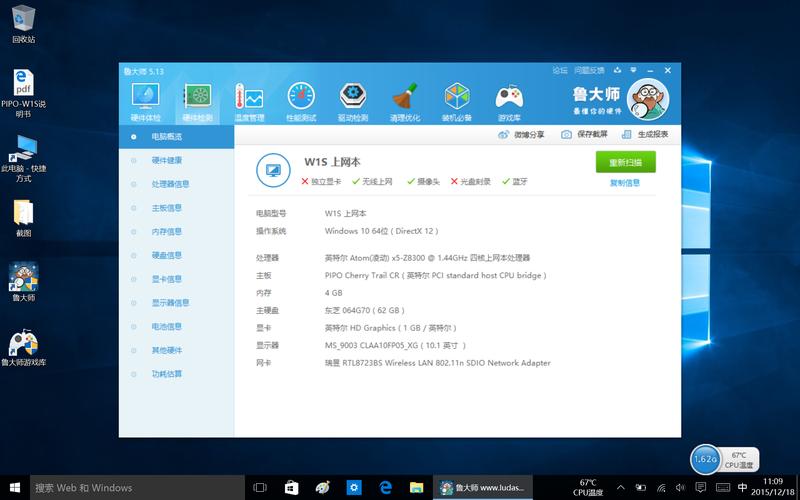Image resolution: width=800 pixels, height=500 pixels.
Task: Open the 此电脑 shortcut desktop icon
Action: (x=23, y=159)
